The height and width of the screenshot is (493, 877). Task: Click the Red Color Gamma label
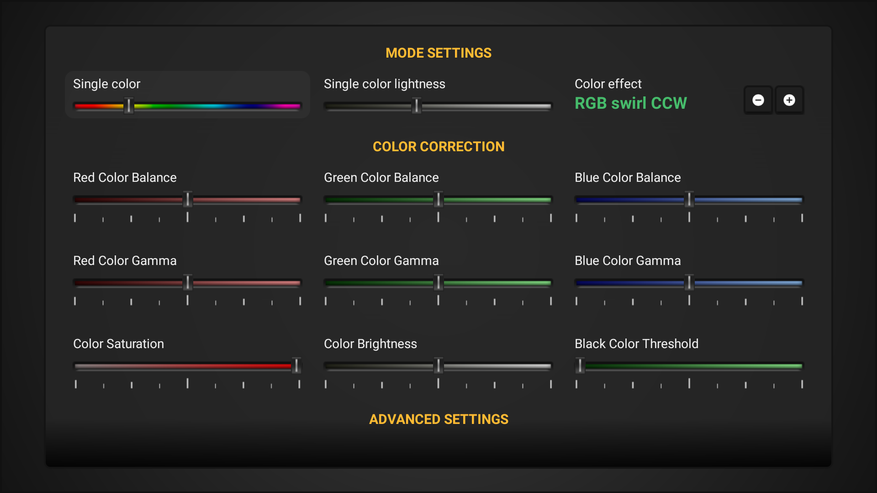pos(125,261)
